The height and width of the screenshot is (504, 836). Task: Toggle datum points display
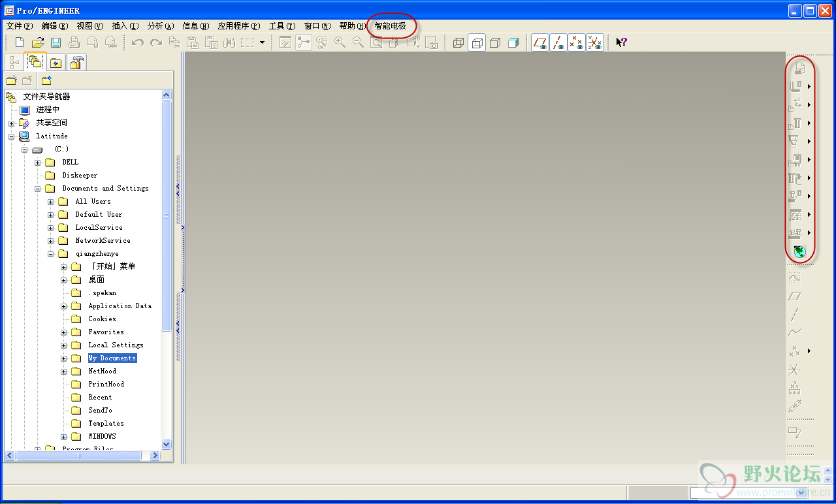(x=577, y=42)
